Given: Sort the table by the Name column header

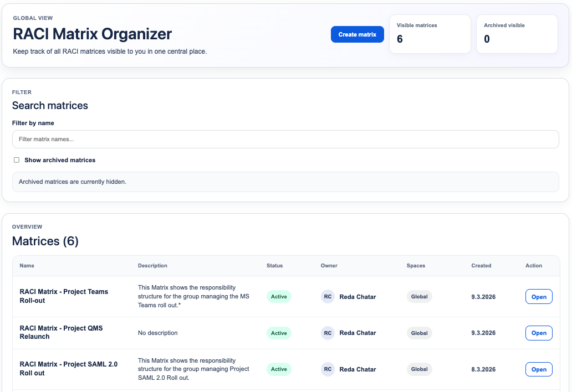Looking at the screenshot, I should [x=27, y=266].
